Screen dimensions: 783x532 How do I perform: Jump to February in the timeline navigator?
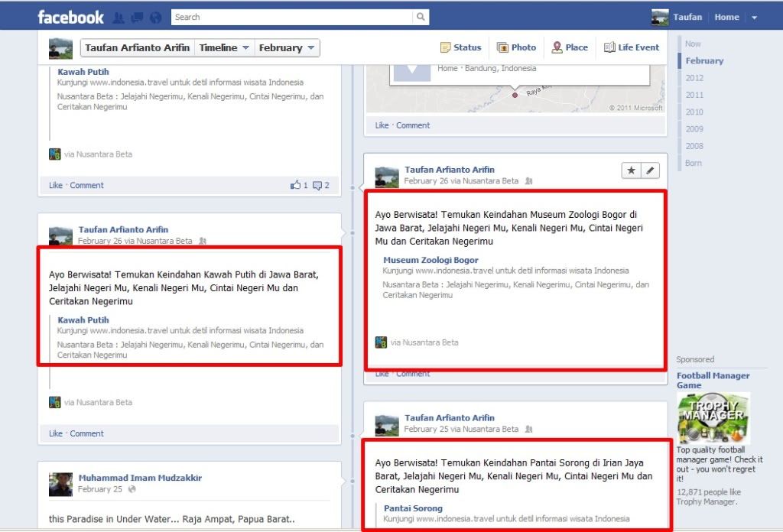pyautogui.click(x=704, y=61)
